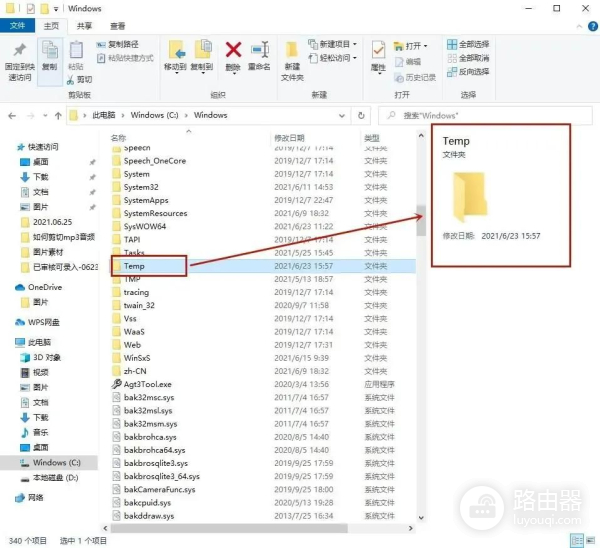Click Invert selection in ribbon
The height and width of the screenshot is (548, 600).
468,72
